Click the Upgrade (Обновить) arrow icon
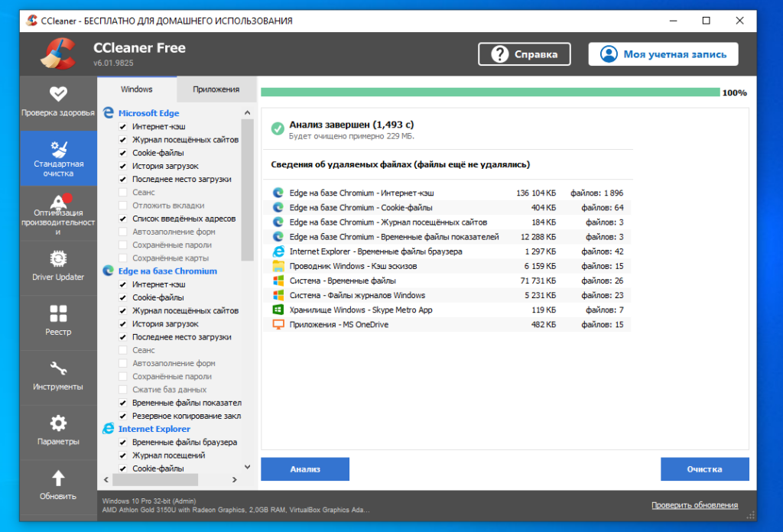This screenshot has height=532, width=783. click(x=58, y=478)
